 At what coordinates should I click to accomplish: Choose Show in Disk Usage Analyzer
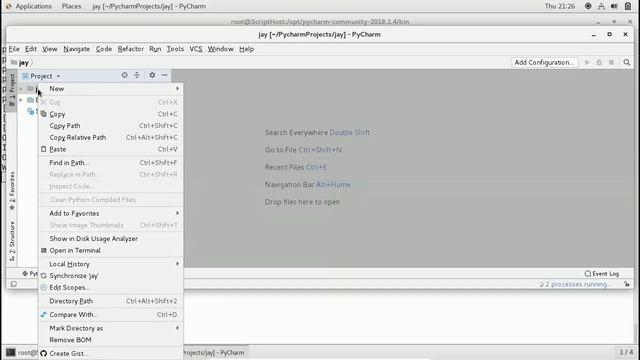pos(111,238)
